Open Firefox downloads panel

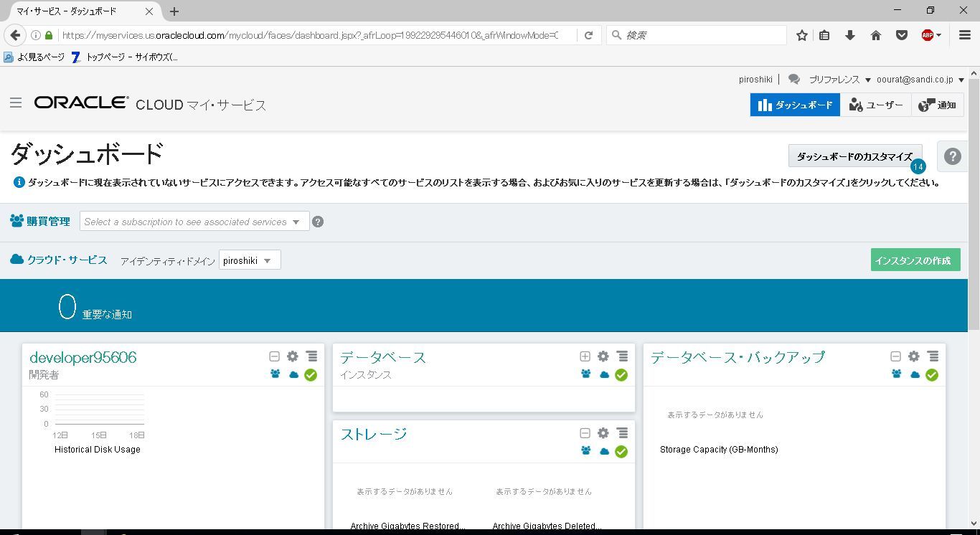[850, 35]
